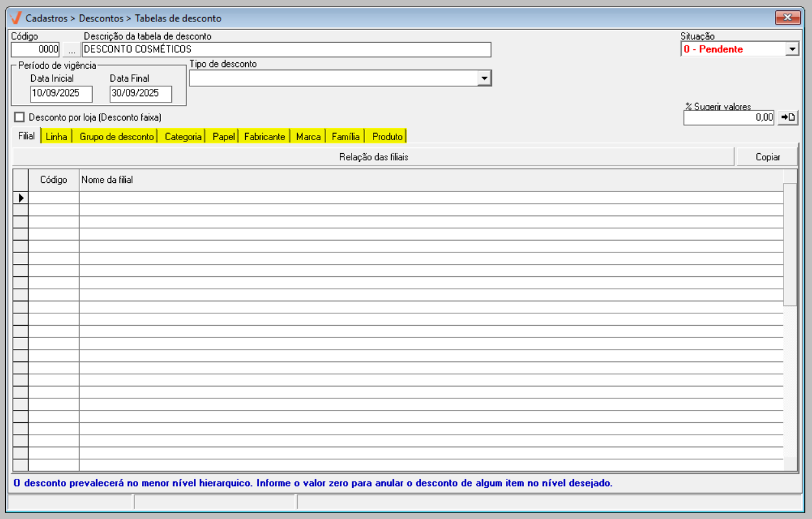812x519 pixels.
Task: Focus the Código input field
Action: (36, 49)
